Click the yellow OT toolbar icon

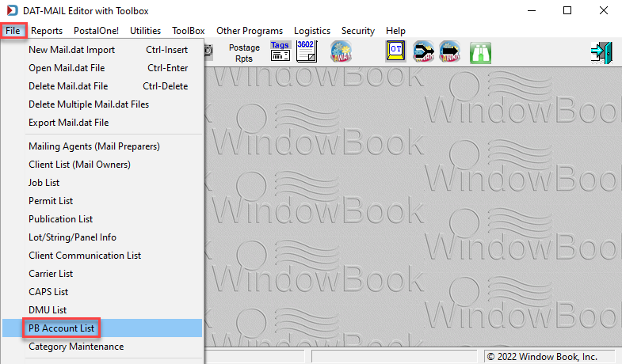click(x=395, y=51)
